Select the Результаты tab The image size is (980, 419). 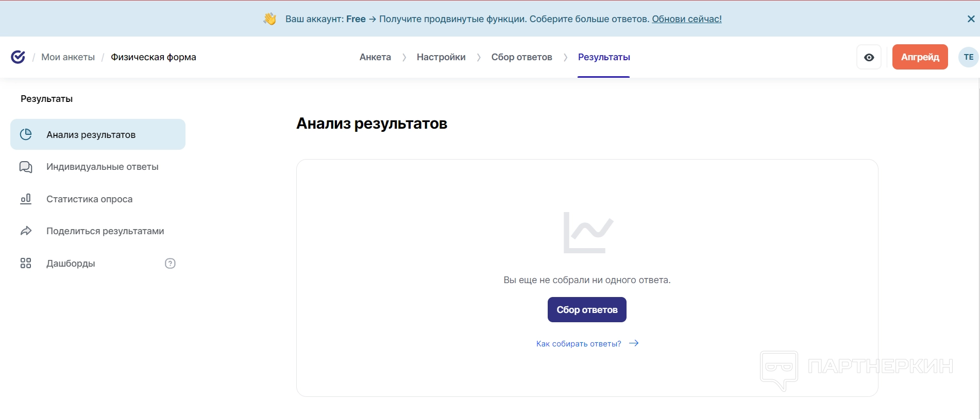[604, 57]
